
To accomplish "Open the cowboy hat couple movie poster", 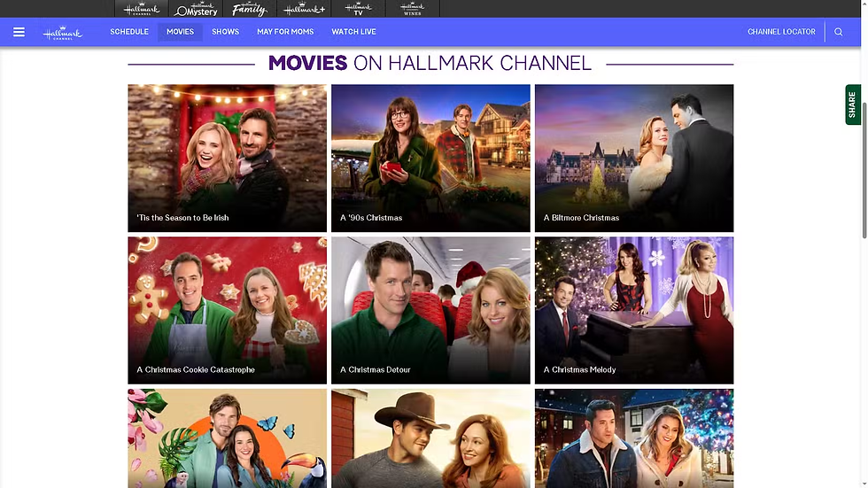I will (x=430, y=438).
